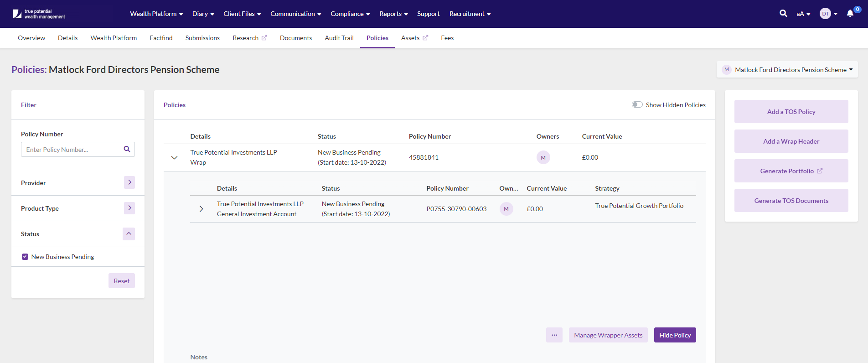Switch to the Documents tab

click(x=296, y=38)
